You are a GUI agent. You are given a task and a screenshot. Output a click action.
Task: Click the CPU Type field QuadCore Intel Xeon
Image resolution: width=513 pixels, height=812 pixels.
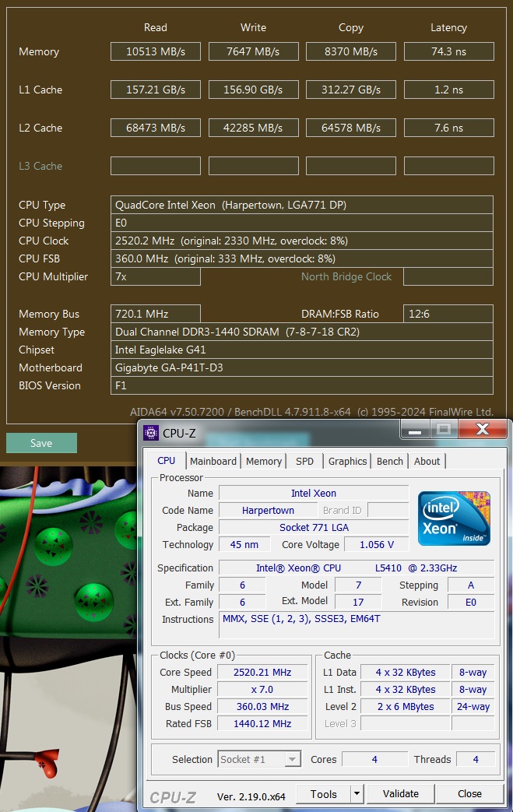coord(302,205)
